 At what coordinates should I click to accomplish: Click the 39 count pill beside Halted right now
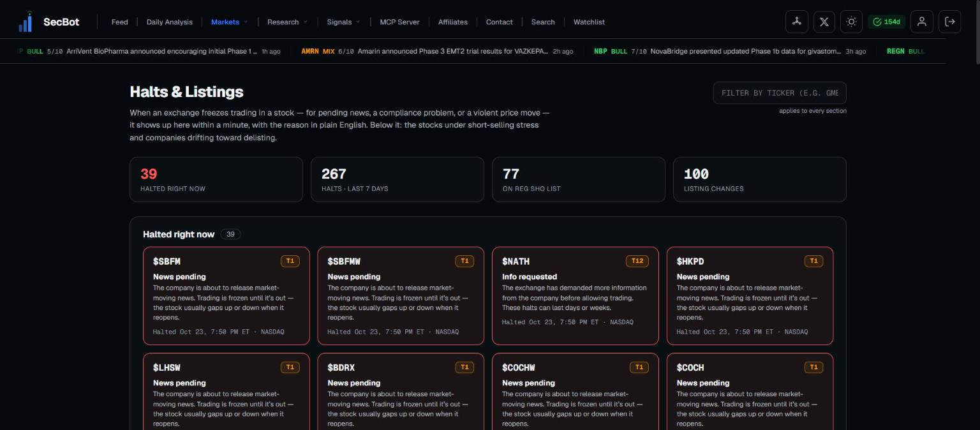coord(230,234)
